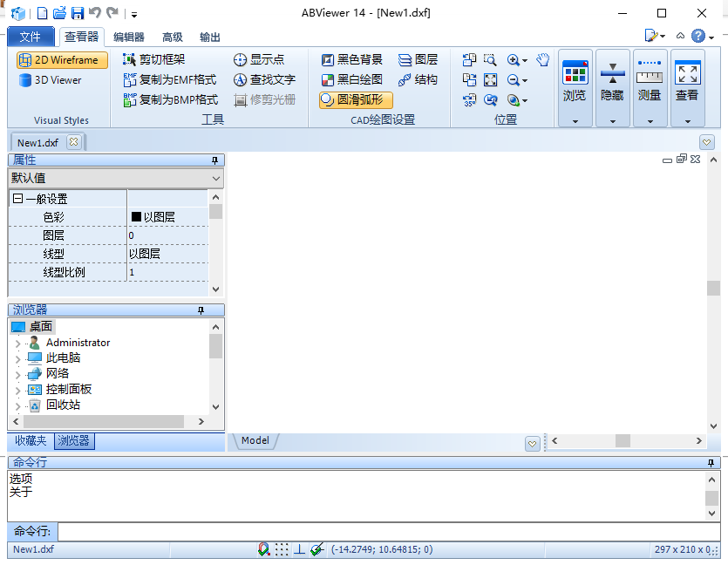The width and height of the screenshot is (728, 565).
Task: Open the 结构 structure panel
Action: pos(418,79)
